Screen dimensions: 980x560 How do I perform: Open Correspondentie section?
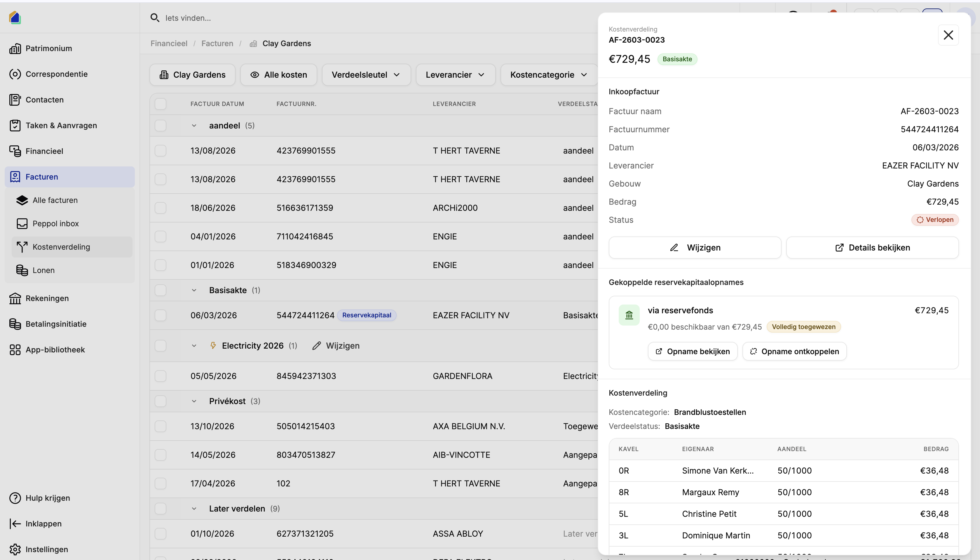[x=69, y=74]
